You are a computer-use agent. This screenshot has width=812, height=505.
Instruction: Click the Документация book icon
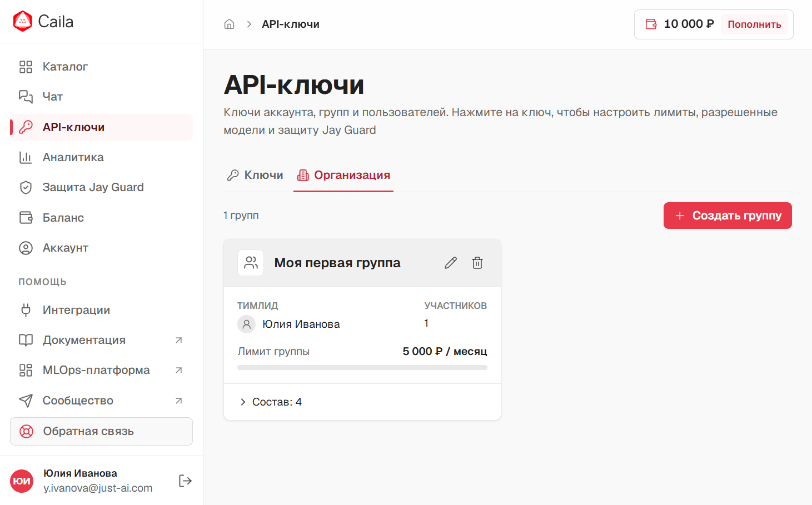point(26,340)
